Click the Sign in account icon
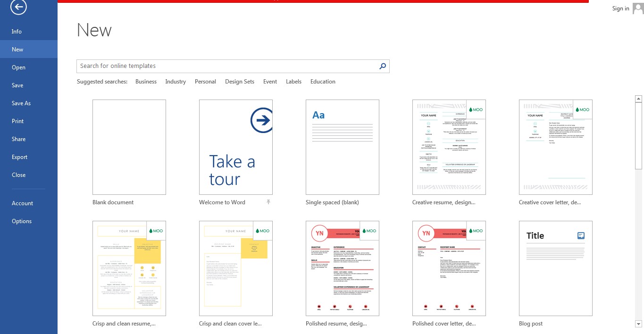644x334 pixels. (638, 8)
